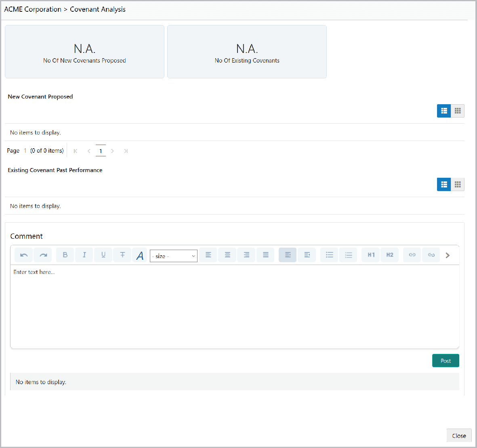The image size is (477, 448).
Task: Toggle italic formatting in the comment editor
Action: pos(84,255)
